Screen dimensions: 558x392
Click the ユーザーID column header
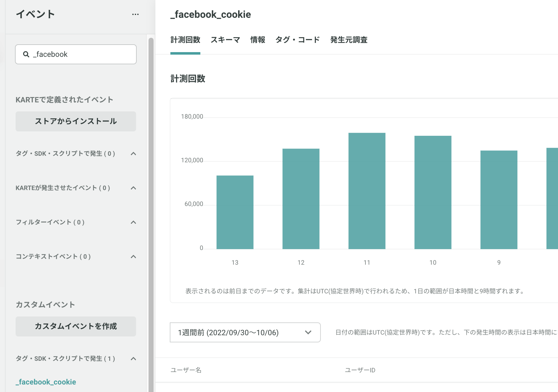coord(360,370)
